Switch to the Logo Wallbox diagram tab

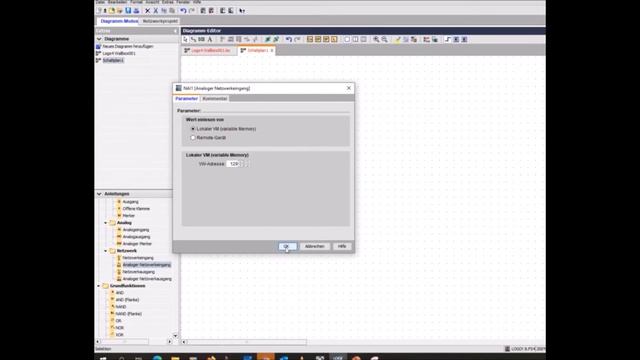click(210, 51)
